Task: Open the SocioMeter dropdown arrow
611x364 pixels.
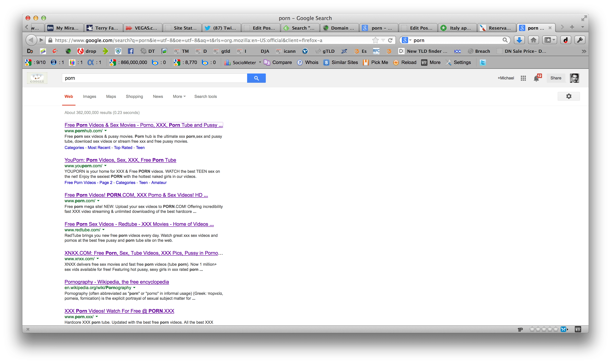Action: click(x=260, y=62)
